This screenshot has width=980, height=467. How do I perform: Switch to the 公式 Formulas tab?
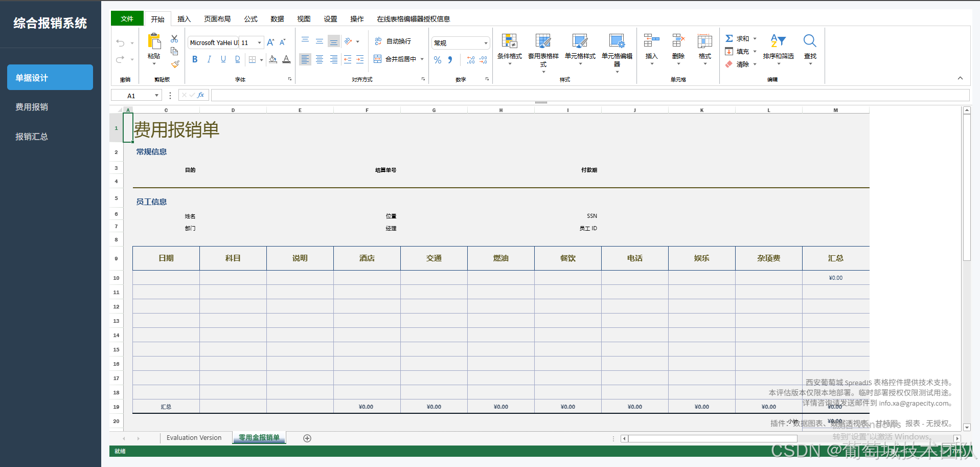pos(250,19)
